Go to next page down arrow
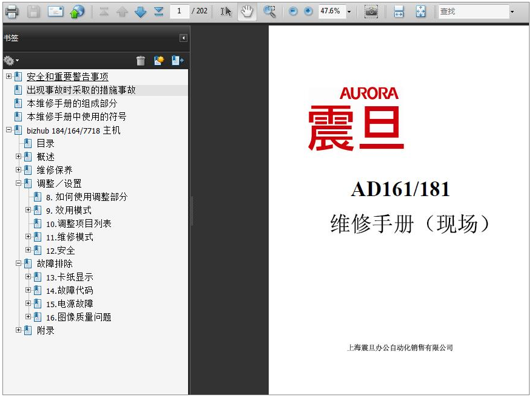The height and width of the screenshot is (397, 532). pos(141,12)
